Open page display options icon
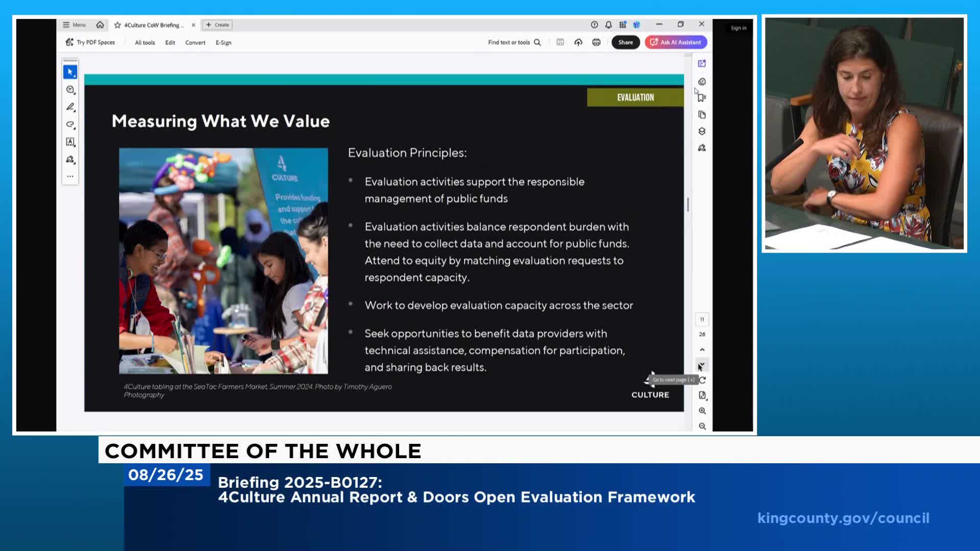 point(702,395)
